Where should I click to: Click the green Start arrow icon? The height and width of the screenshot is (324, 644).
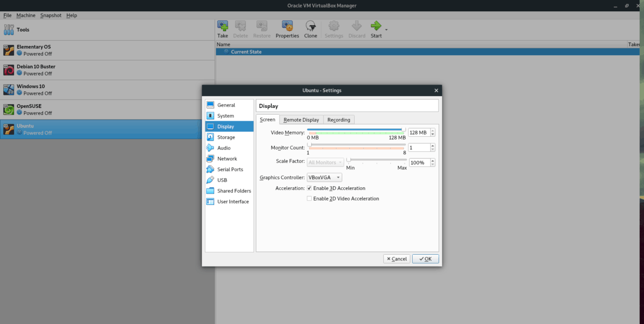376,26
